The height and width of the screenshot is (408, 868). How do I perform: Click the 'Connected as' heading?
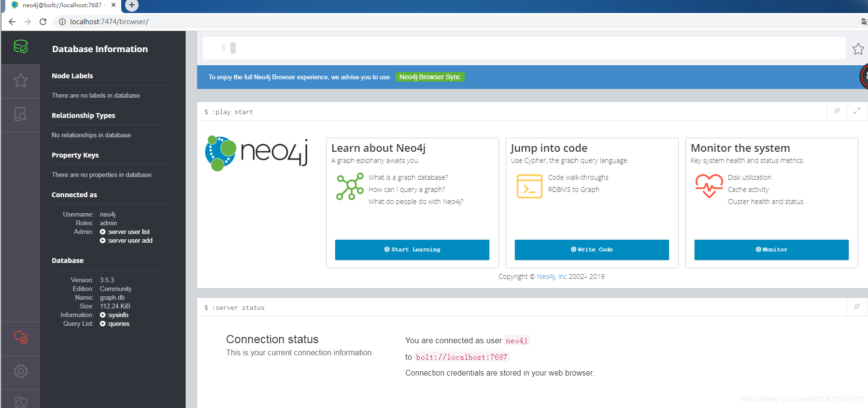click(74, 195)
